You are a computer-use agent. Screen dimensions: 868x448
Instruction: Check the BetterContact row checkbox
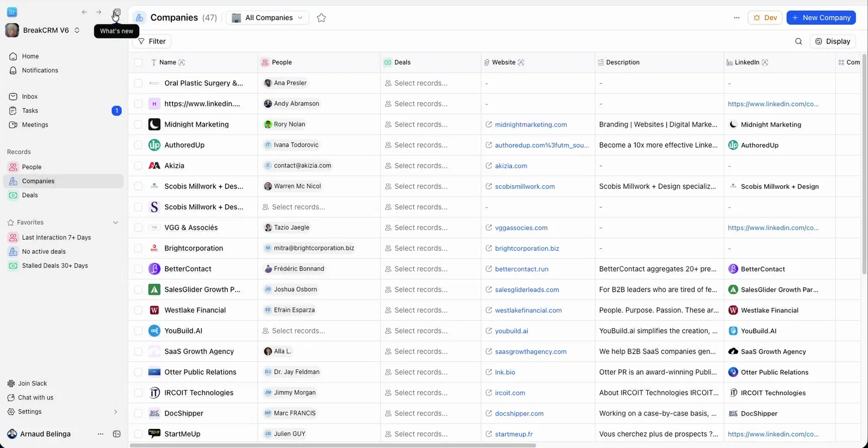(x=138, y=269)
